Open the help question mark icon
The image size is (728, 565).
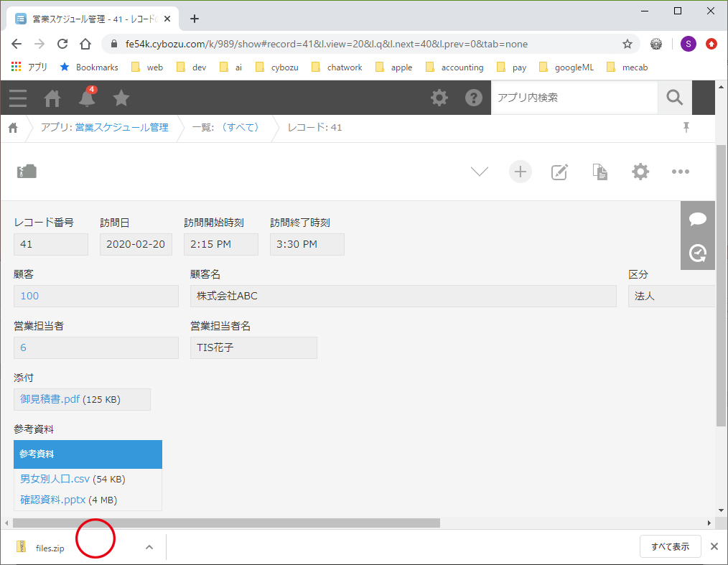[474, 98]
